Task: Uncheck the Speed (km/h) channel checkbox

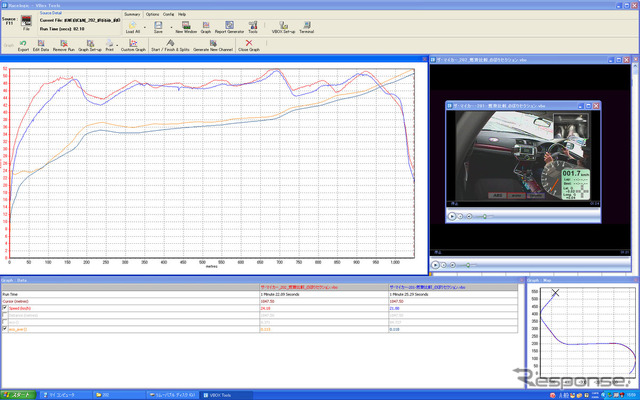Action: [5, 308]
